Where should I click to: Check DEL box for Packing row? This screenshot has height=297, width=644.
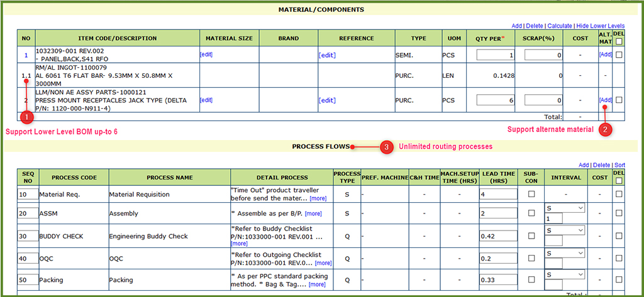pyautogui.click(x=619, y=280)
